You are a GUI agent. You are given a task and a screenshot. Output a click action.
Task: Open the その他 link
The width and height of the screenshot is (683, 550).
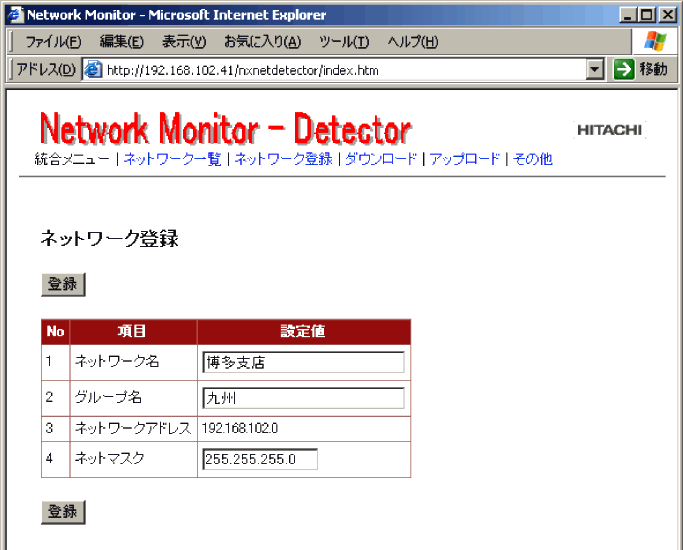coord(533,159)
